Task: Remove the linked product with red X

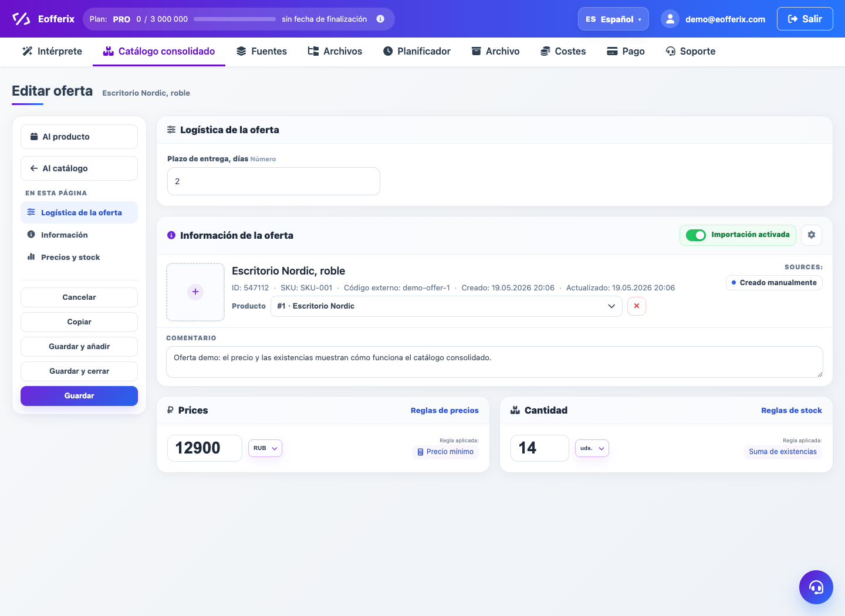Action: pyautogui.click(x=637, y=306)
